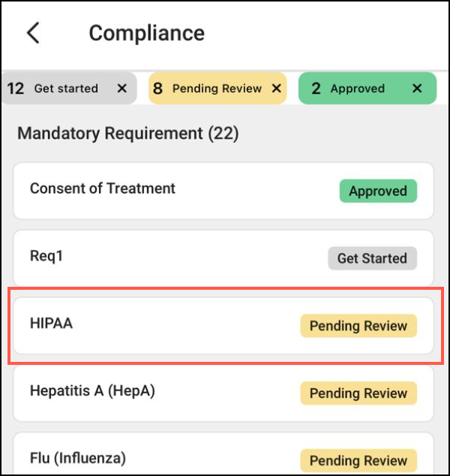Select the Pending Review filter chip label
The width and height of the screenshot is (450, 476).
pos(215,89)
